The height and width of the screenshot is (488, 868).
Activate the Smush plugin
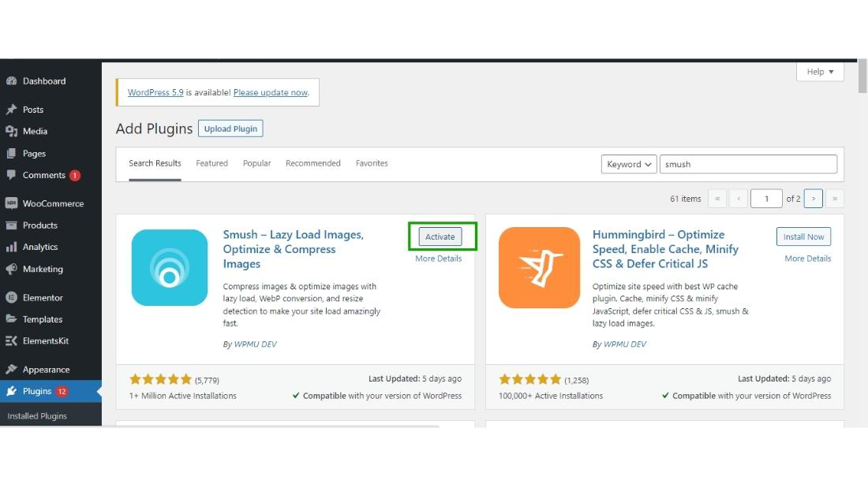[440, 237]
